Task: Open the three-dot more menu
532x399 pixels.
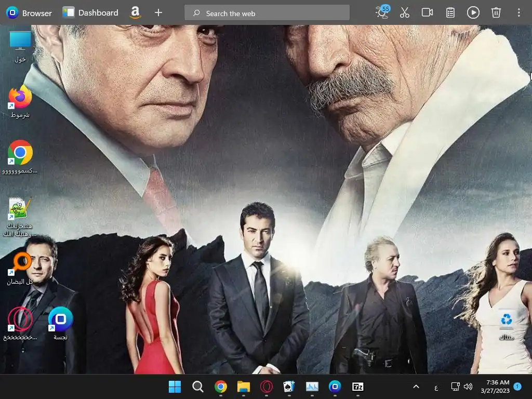Action: pyautogui.click(x=518, y=13)
